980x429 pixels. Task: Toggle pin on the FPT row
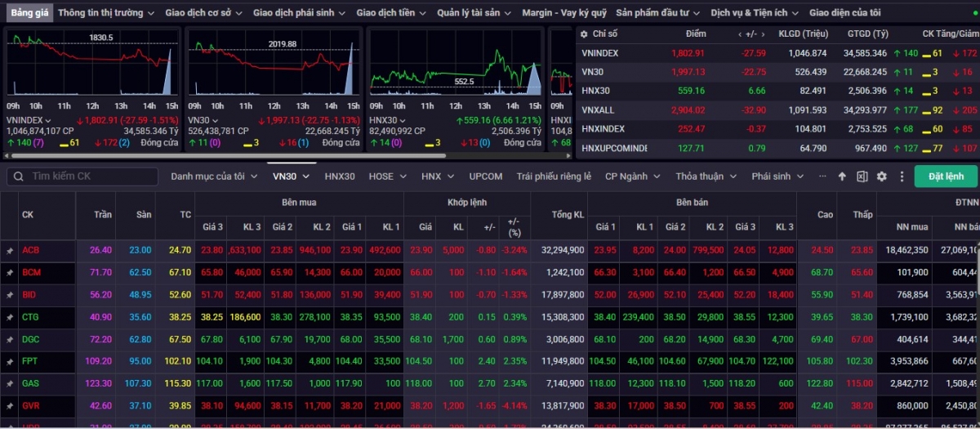(10, 361)
